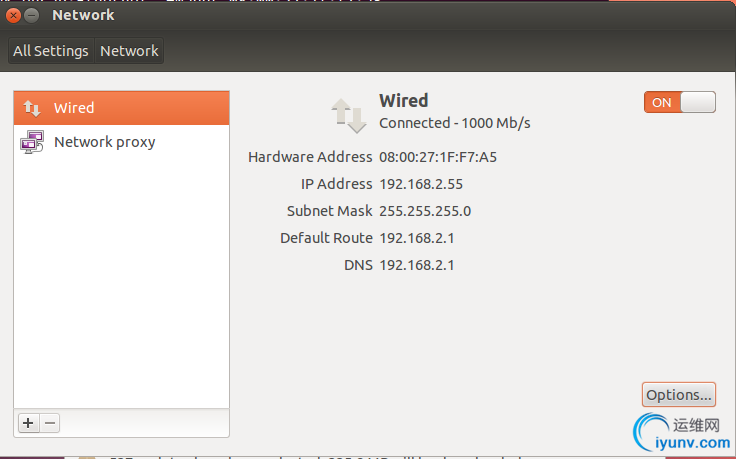This screenshot has height=459, width=736.
Task: Click the Hardware Address value 08:00:27:1F:F7:A5
Action: 438,157
